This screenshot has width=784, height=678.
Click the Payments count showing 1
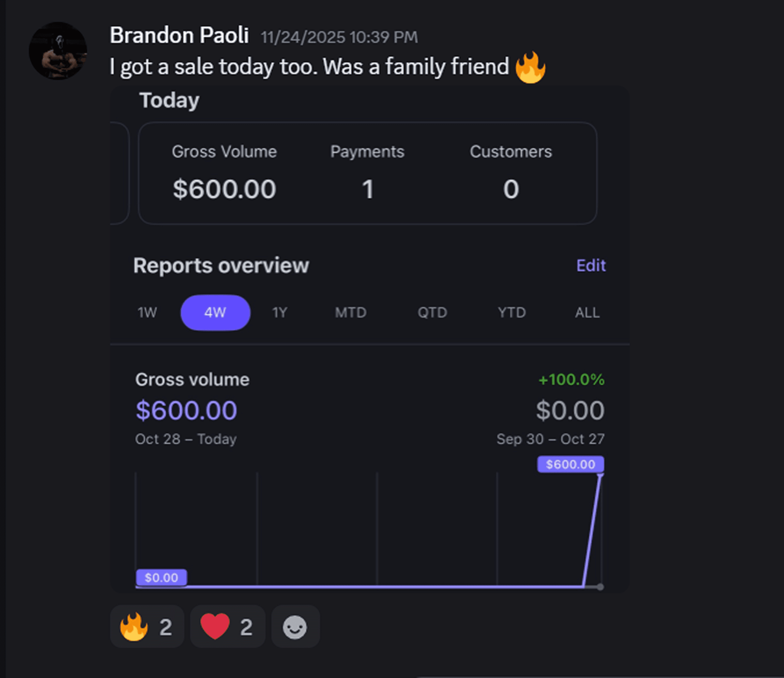pos(367,190)
